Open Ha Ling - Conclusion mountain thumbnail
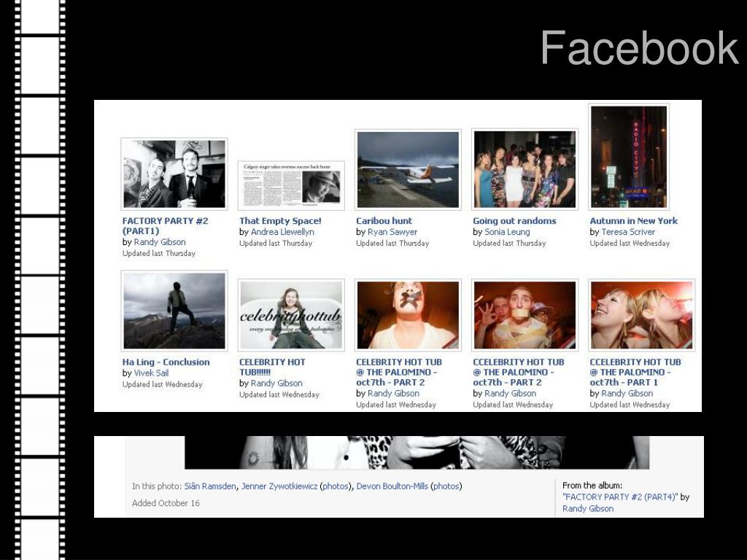 tap(174, 311)
